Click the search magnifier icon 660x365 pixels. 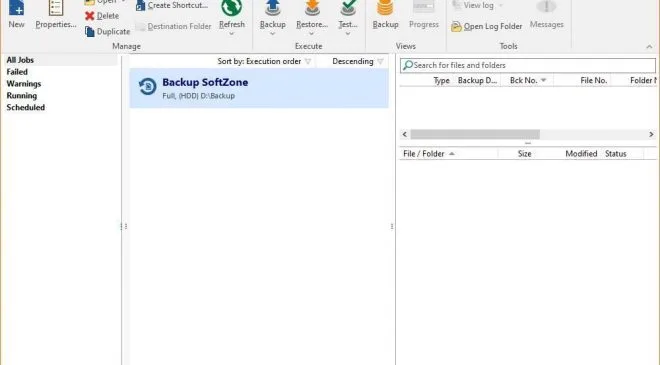tap(407, 65)
